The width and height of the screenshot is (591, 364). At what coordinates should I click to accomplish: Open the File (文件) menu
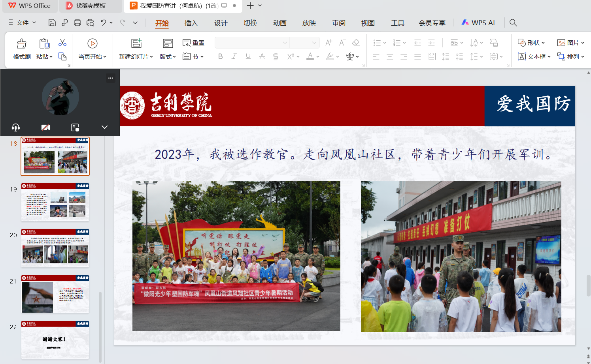point(22,23)
